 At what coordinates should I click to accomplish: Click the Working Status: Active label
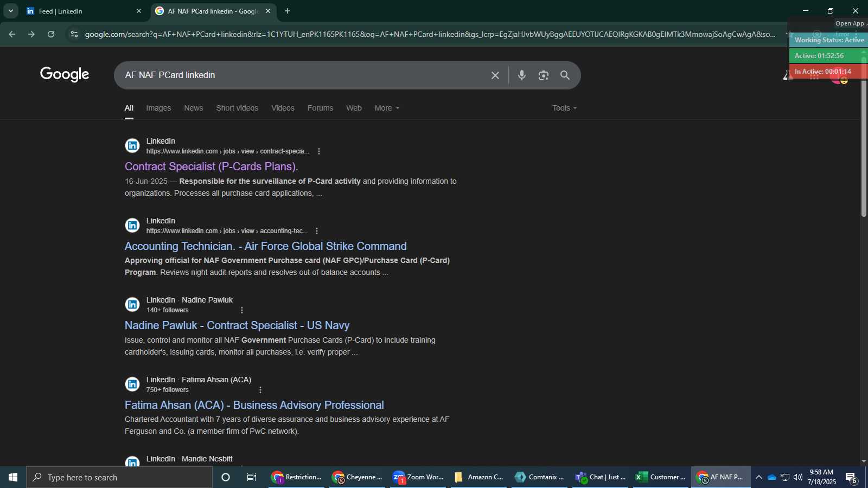(829, 40)
